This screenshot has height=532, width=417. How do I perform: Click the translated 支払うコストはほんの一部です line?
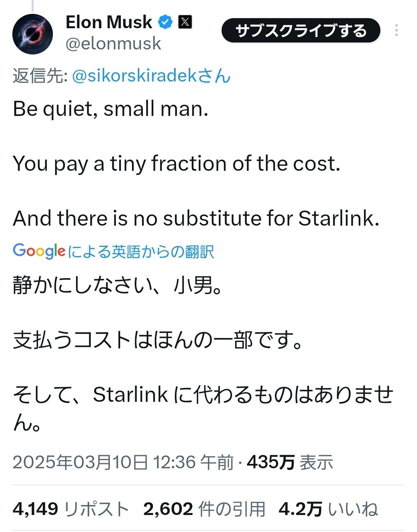coord(158,340)
